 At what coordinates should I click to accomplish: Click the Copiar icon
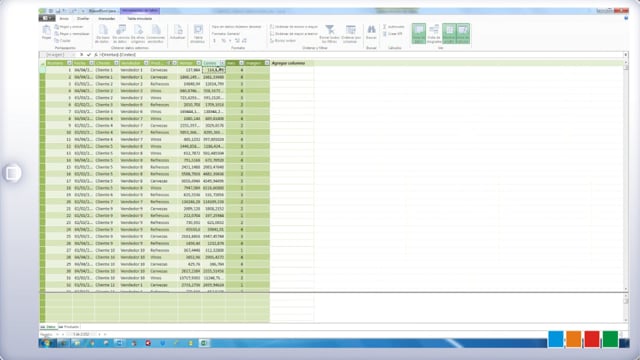coord(62,41)
